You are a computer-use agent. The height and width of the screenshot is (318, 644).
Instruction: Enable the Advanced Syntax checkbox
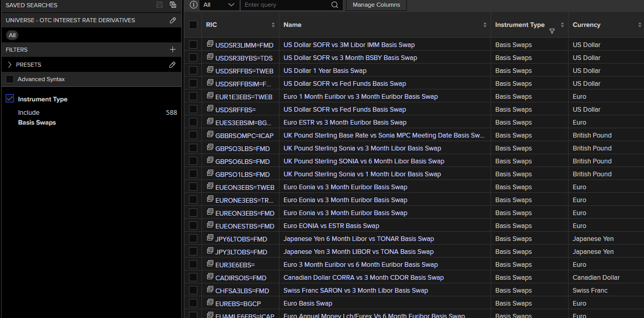[x=10, y=79]
